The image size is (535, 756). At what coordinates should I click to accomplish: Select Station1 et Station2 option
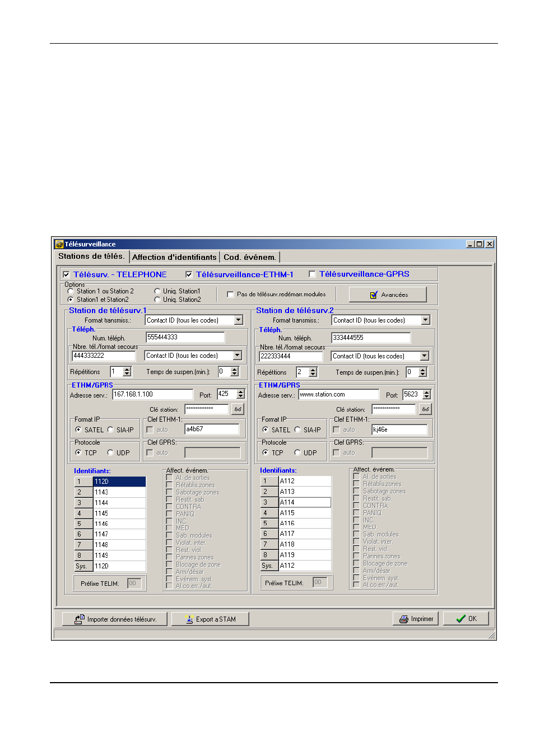point(71,300)
